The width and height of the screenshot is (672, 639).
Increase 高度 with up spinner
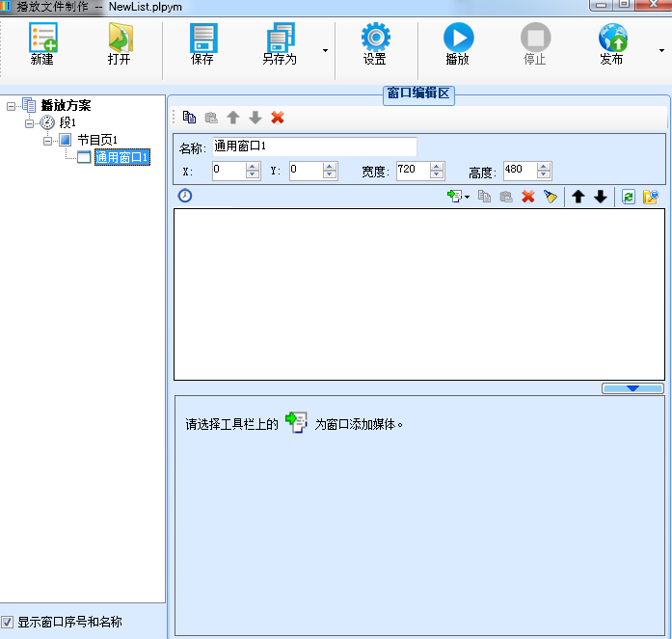pos(544,167)
